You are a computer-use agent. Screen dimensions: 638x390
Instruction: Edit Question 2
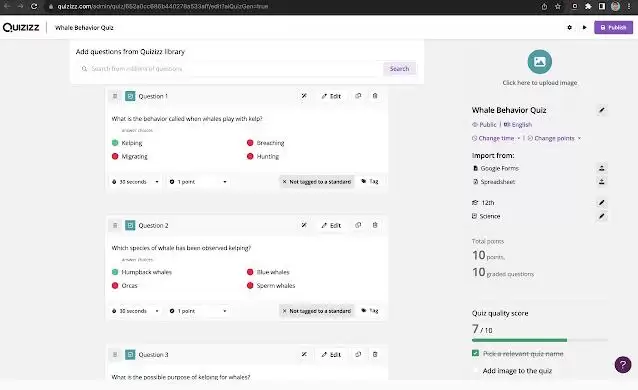[331, 225]
